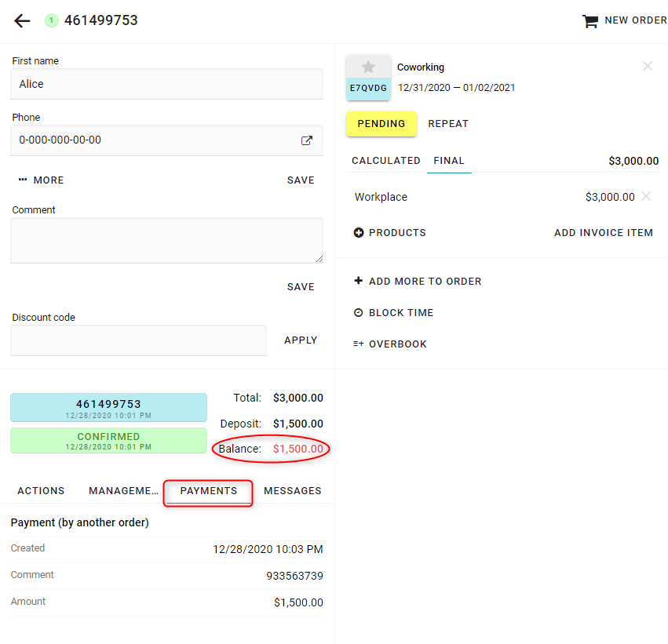
Task: Click the Coworking title
Action: pos(421,67)
